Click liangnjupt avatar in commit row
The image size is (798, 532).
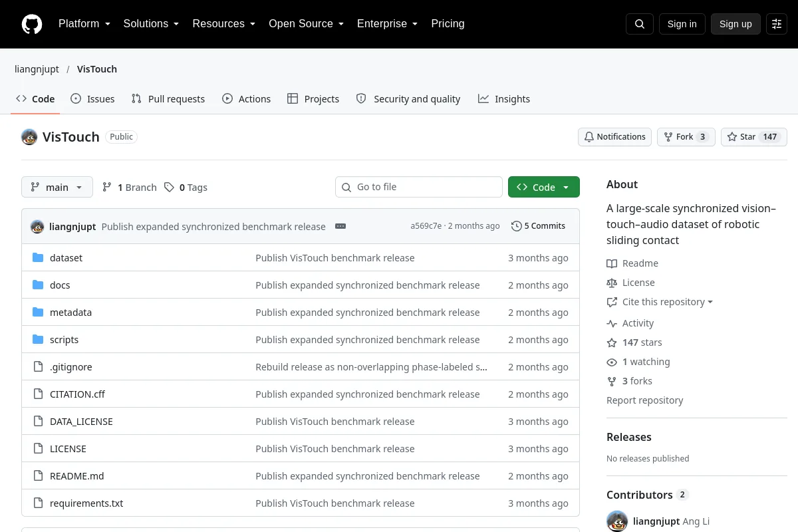click(37, 226)
